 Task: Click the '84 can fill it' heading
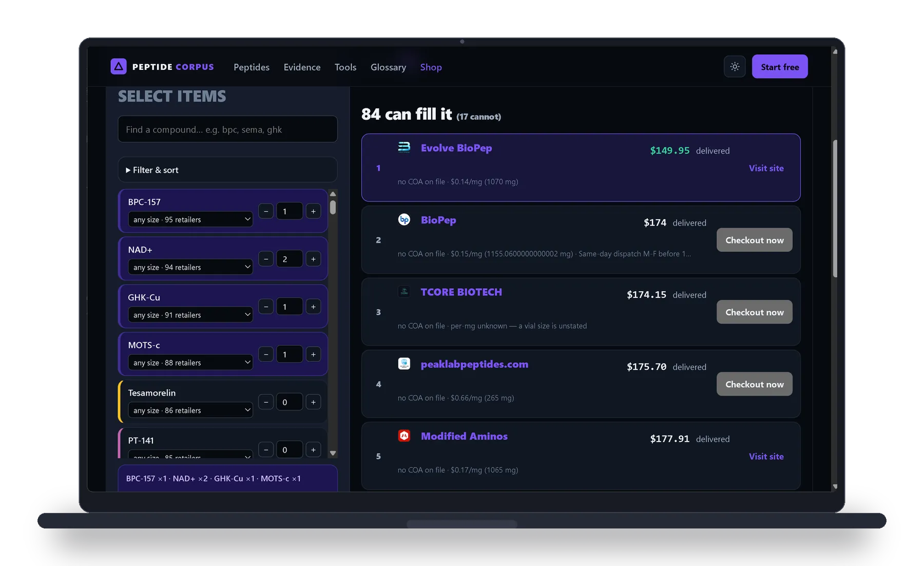click(407, 114)
